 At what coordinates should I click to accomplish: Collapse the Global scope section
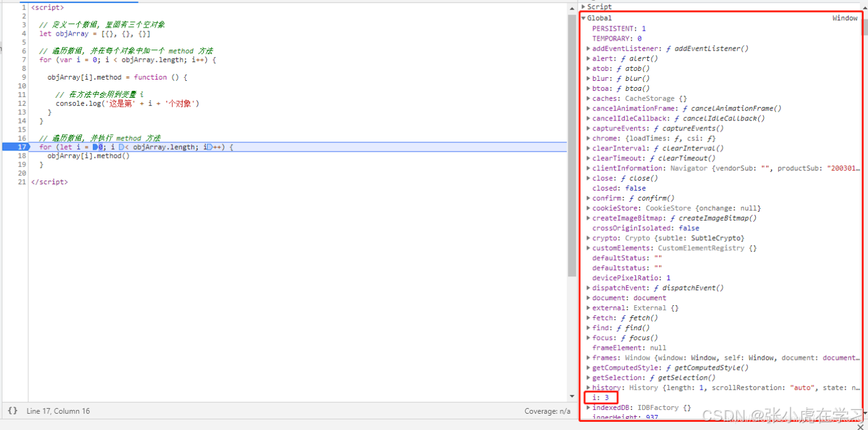(x=584, y=18)
